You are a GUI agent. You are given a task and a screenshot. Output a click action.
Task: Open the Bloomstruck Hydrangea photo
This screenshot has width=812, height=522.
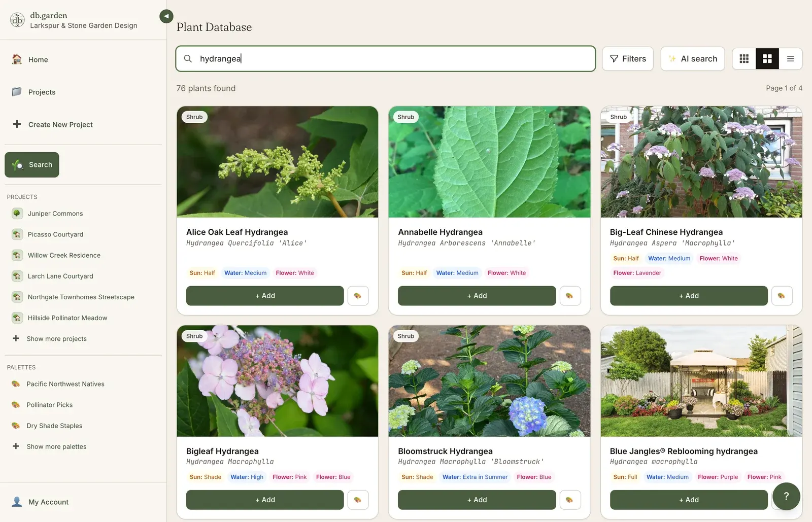(x=489, y=381)
